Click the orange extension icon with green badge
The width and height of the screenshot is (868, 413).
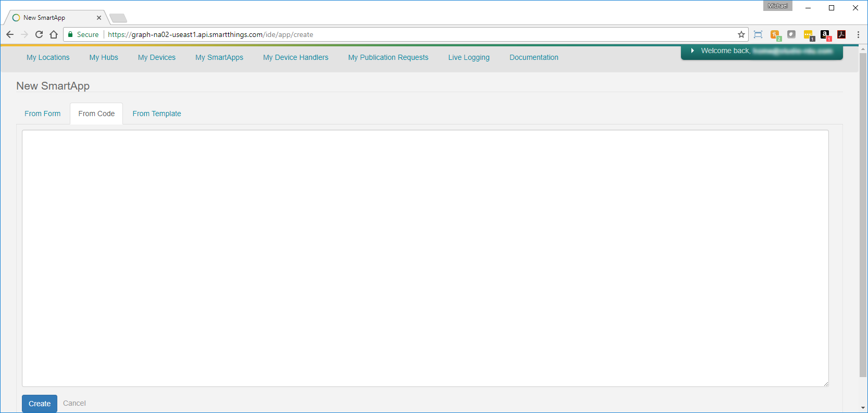(x=775, y=35)
